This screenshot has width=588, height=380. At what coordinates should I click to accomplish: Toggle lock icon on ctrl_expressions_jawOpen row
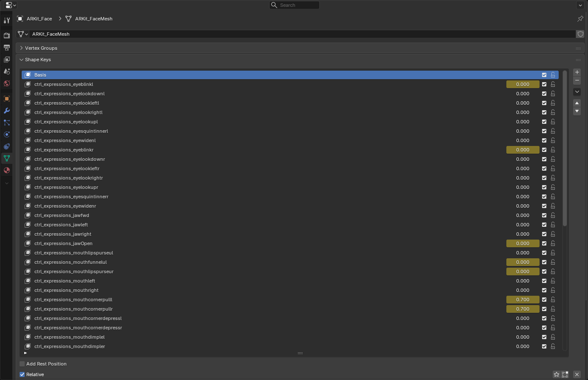(x=553, y=243)
